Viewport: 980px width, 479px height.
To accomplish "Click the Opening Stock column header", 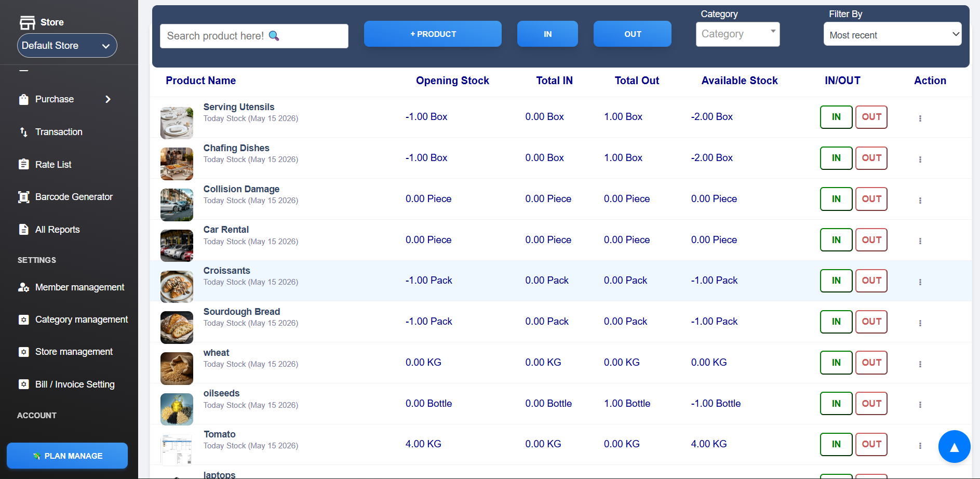I will 452,81.
